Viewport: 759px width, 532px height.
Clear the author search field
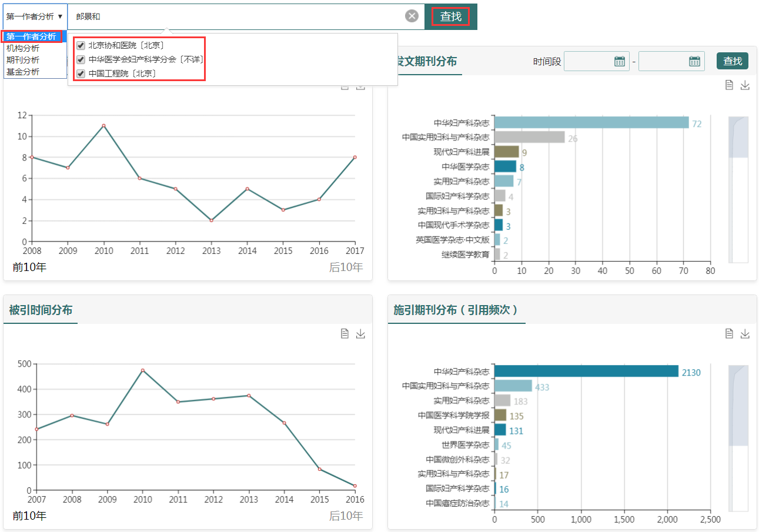[412, 16]
